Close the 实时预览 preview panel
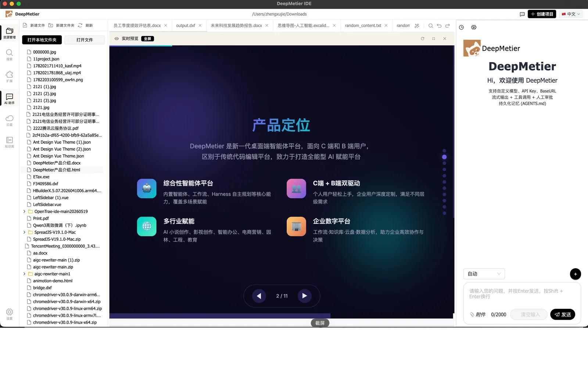Viewport: 588px width, 368px height. 445,39
